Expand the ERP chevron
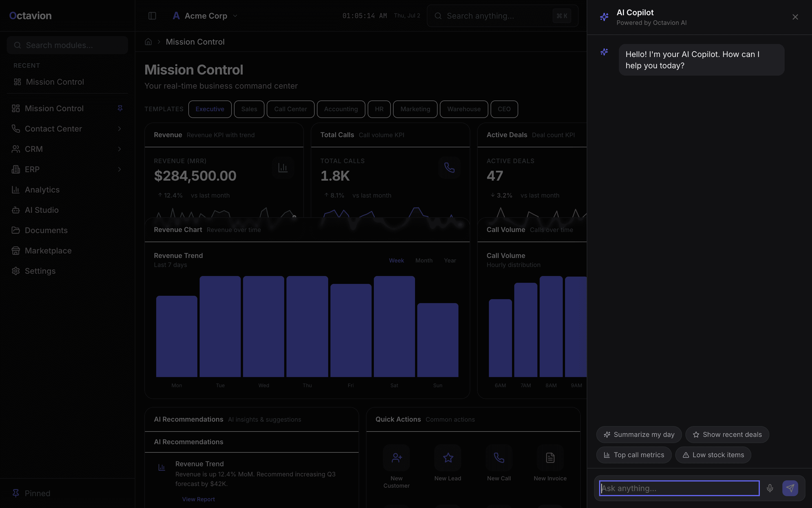812x508 pixels. click(x=120, y=169)
